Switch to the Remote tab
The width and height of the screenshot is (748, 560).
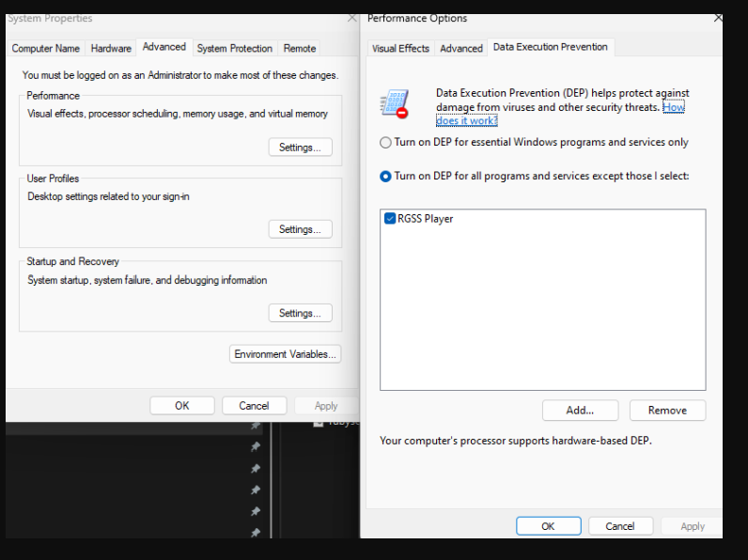pos(300,48)
